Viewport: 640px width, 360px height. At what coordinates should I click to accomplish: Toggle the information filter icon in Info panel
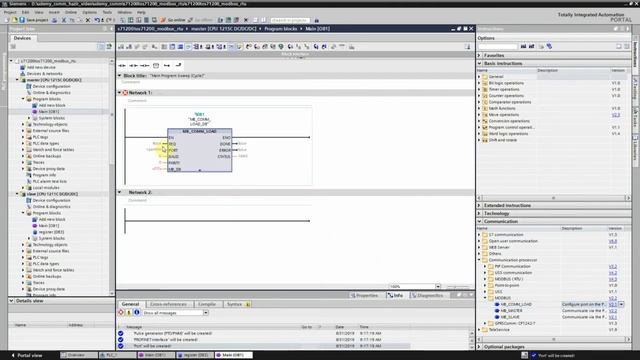click(137, 313)
